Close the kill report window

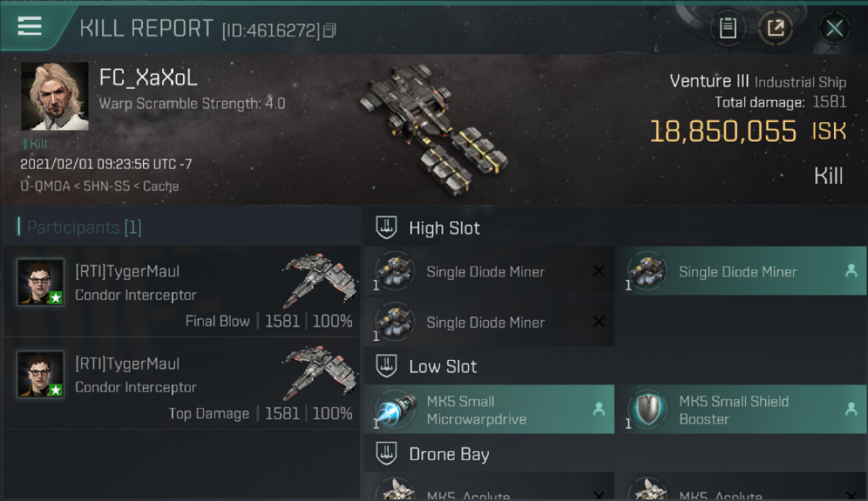coord(834,29)
